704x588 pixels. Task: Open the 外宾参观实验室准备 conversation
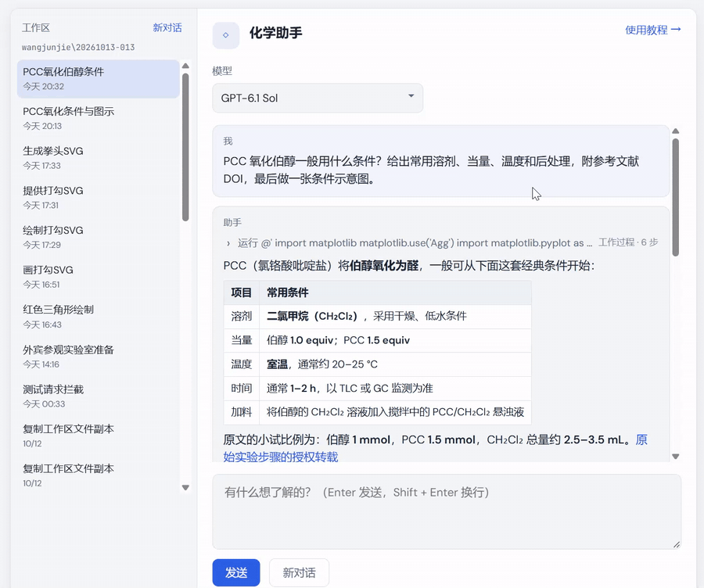click(99, 357)
